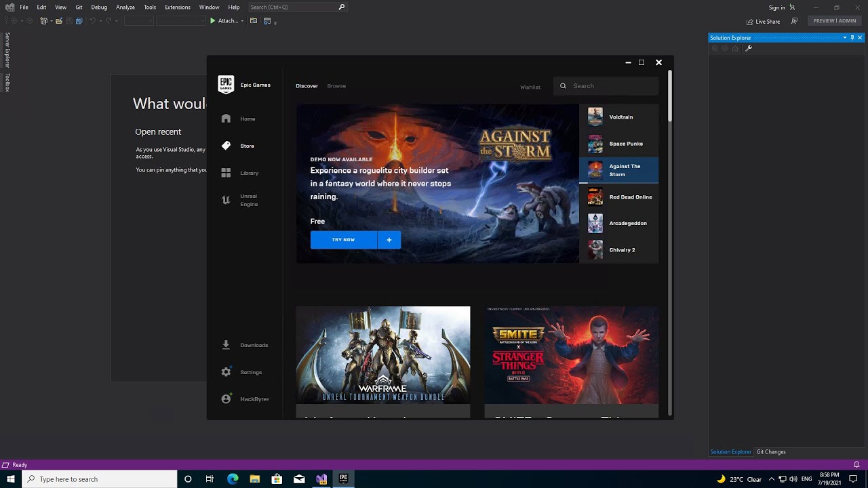Click the PREVIEW | ADMIN button

pyautogui.click(x=835, y=21)
